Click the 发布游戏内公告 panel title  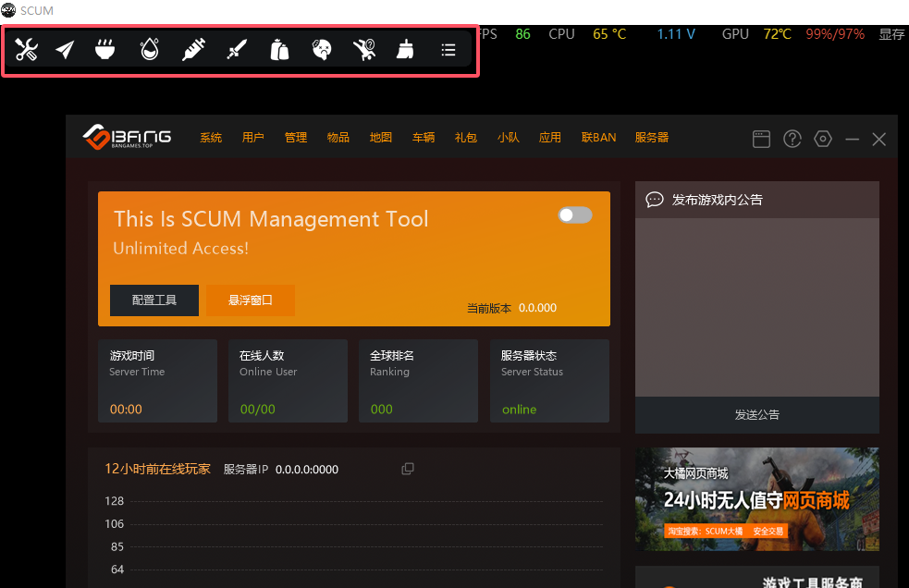[x=717, y=200]
